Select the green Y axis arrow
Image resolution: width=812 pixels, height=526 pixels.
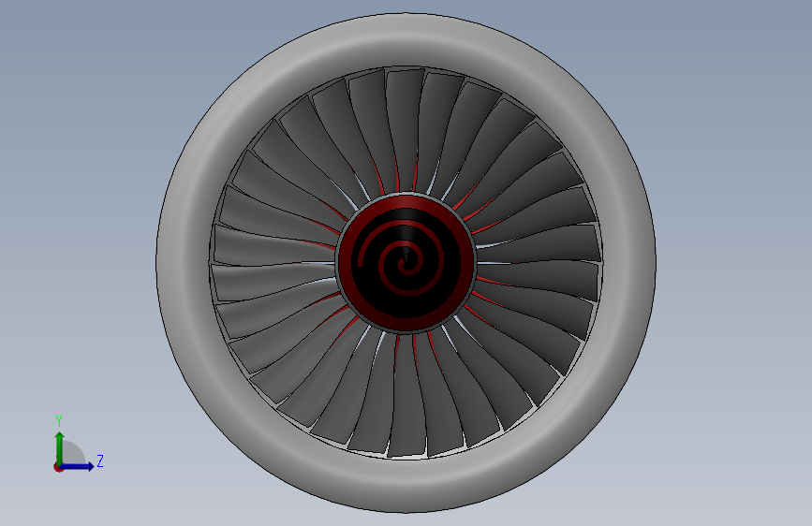(x=60, y=448)
